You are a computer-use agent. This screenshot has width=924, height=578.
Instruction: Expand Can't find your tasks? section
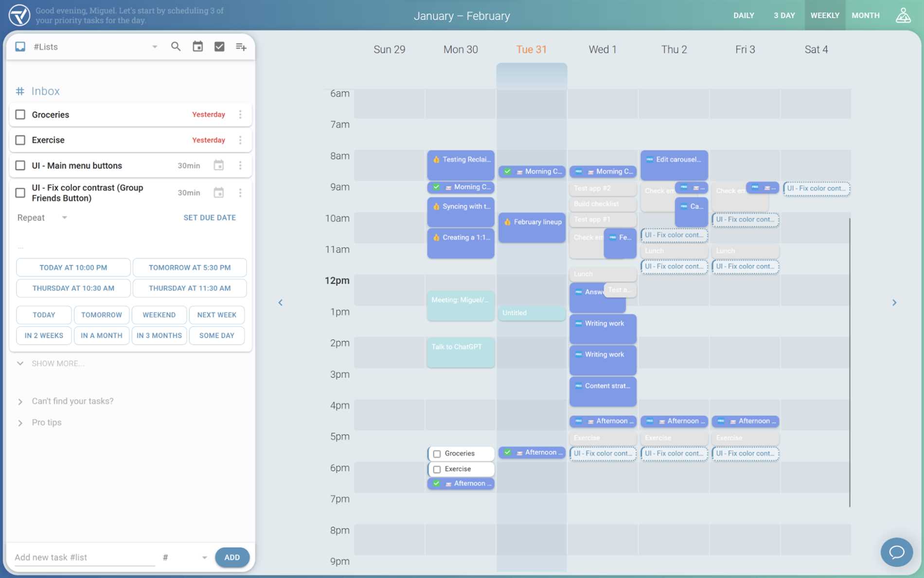pyautogui.click(x=66, y=401)
